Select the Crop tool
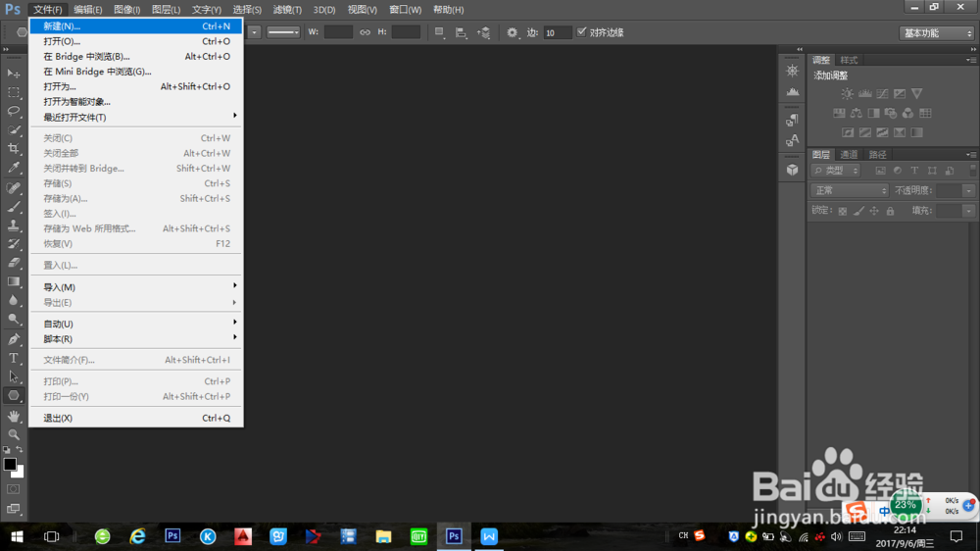The height and width of the screenshot is (551, 980). click(13, 149)
